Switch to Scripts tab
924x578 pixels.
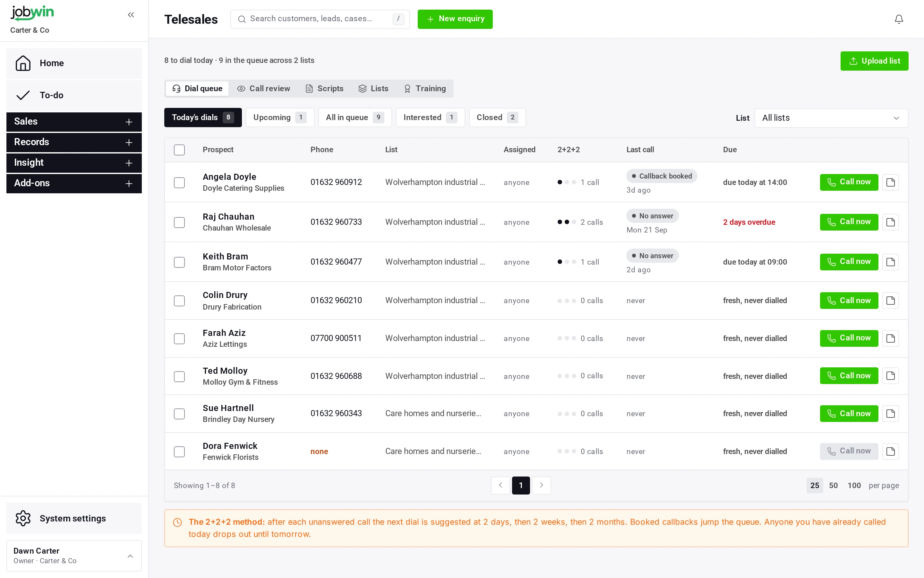[325, 89]
